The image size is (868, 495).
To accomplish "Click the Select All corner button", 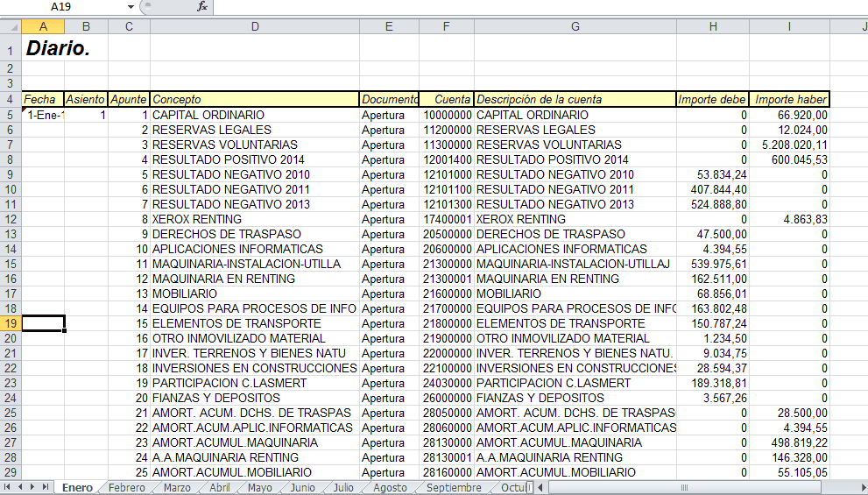I will 11,26.
